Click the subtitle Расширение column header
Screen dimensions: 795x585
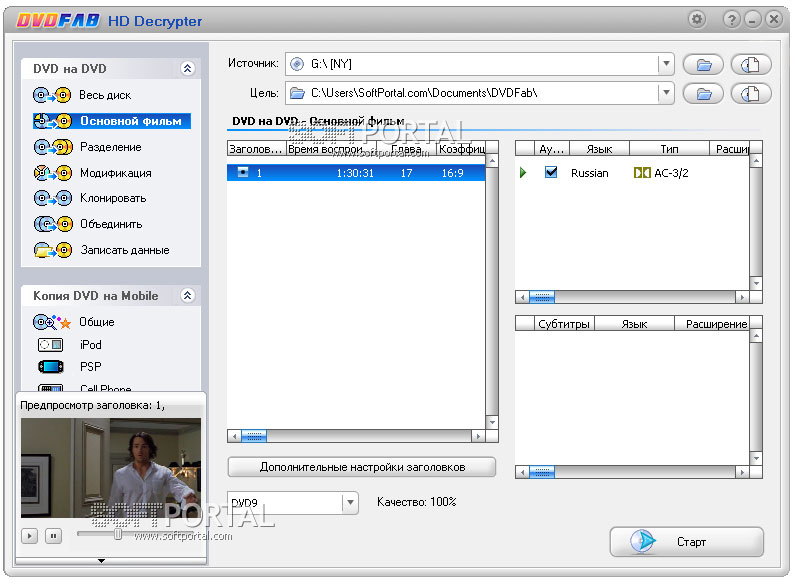point(712,323)
